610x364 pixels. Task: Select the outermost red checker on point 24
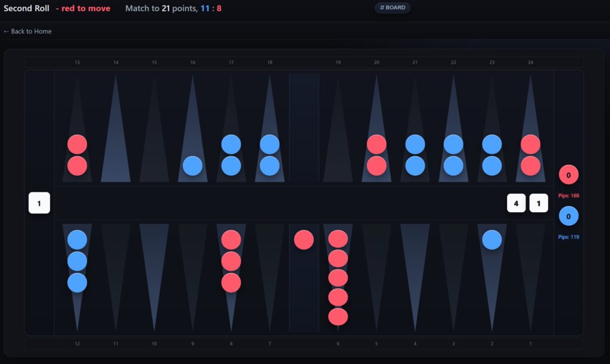pyautogui.click(x=530, y=145)
